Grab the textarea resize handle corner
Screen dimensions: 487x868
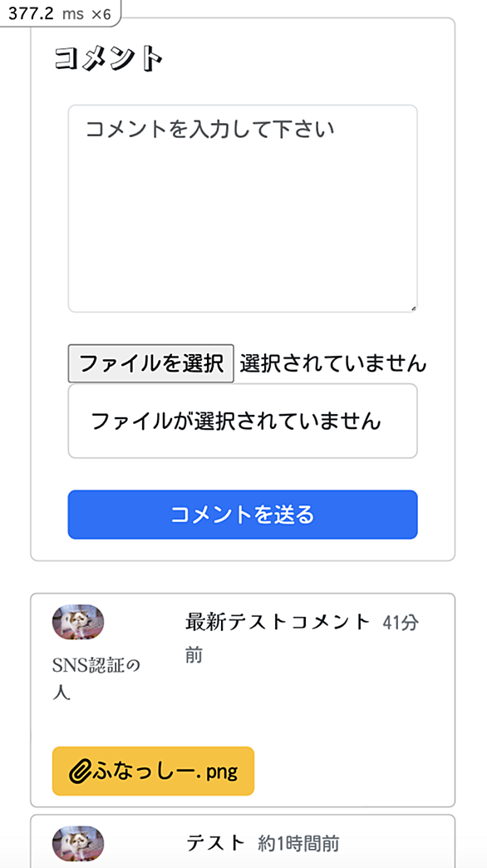click(413, 308)
